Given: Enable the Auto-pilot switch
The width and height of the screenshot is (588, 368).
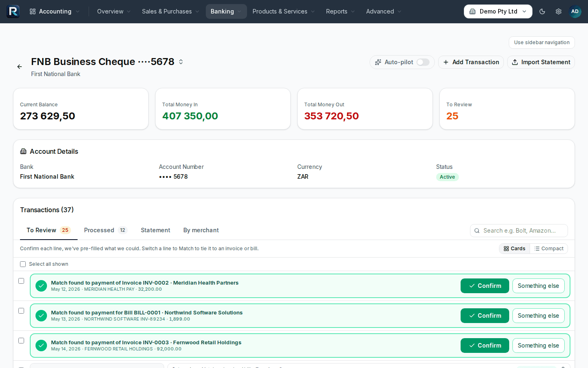Looking at the screenshot, I should (423, 62).
